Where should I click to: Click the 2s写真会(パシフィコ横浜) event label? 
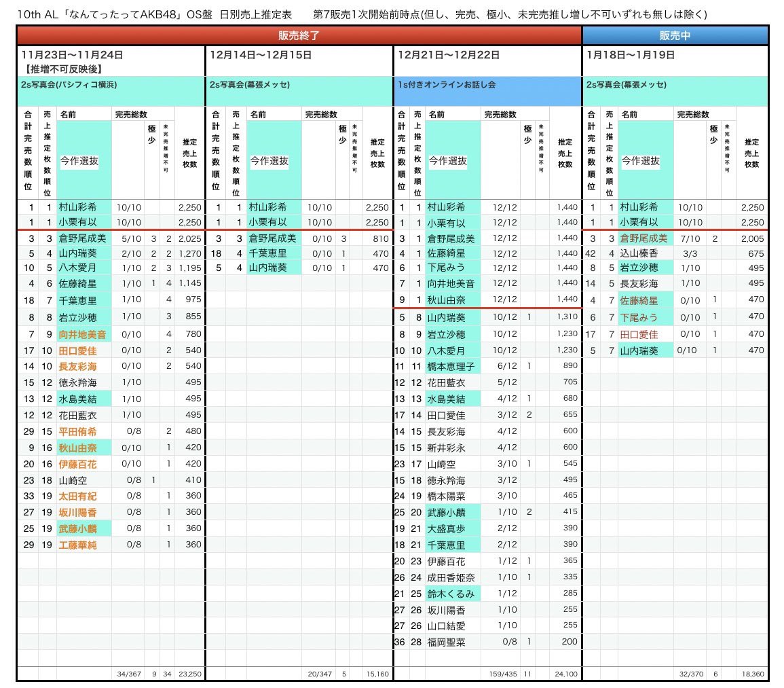click(x=69, y=85)
